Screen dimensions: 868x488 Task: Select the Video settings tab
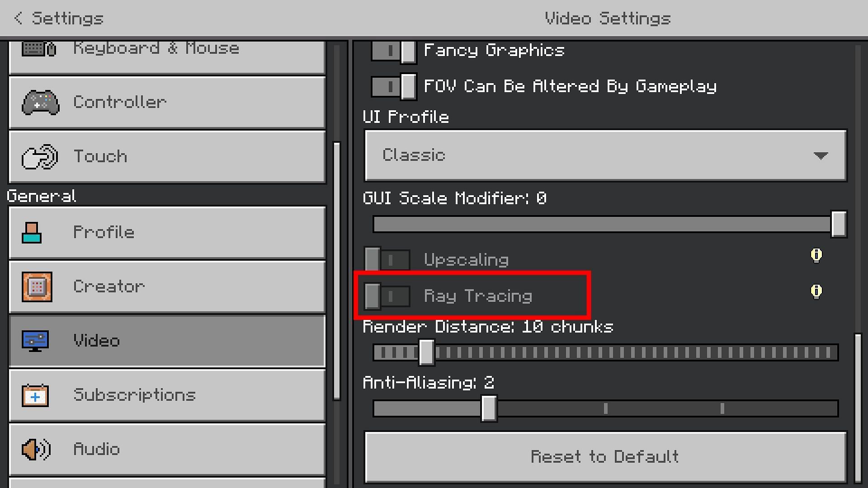167,340
